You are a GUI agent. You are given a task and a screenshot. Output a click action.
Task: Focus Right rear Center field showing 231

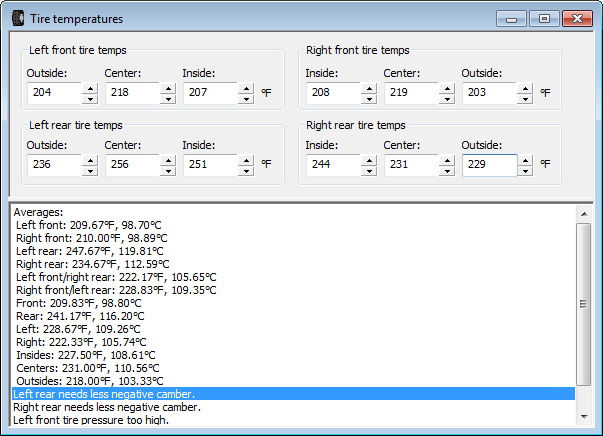[x=412, y=165]
